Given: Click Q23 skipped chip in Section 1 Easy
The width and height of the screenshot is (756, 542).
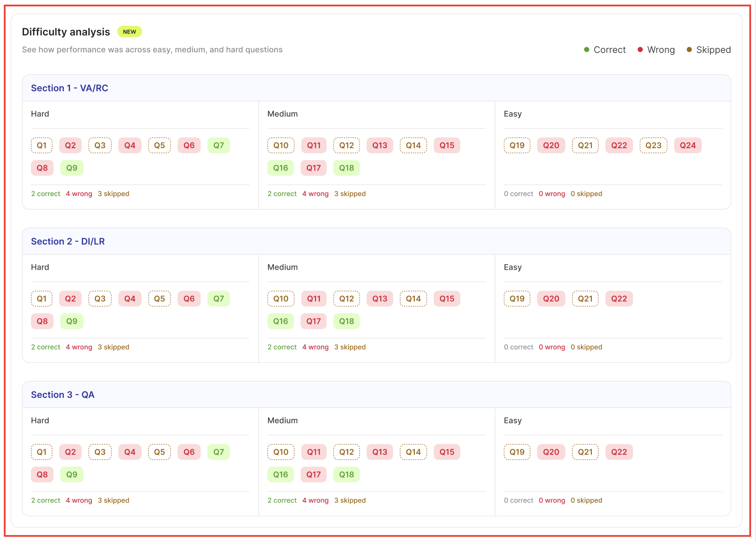Looking at the screenshot, I should (x=654, y=146).
